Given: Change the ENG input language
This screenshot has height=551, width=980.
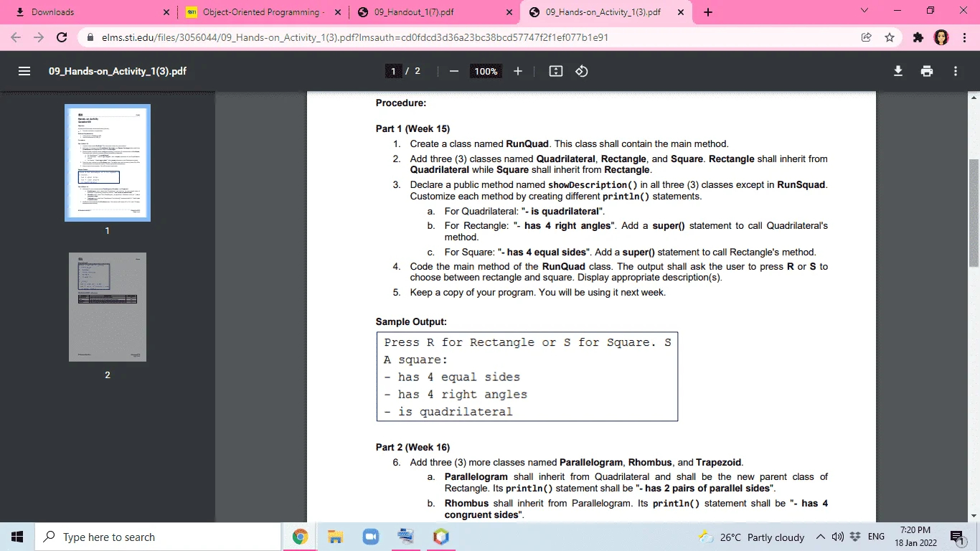Looking at the screenshot, I should (x=876, y=537).
